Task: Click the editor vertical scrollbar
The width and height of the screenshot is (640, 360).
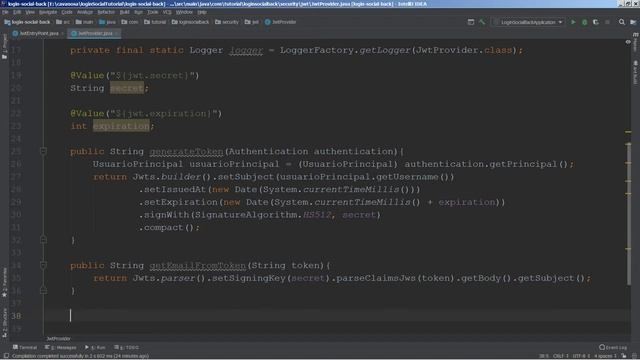Action: [x=628, y=214]
